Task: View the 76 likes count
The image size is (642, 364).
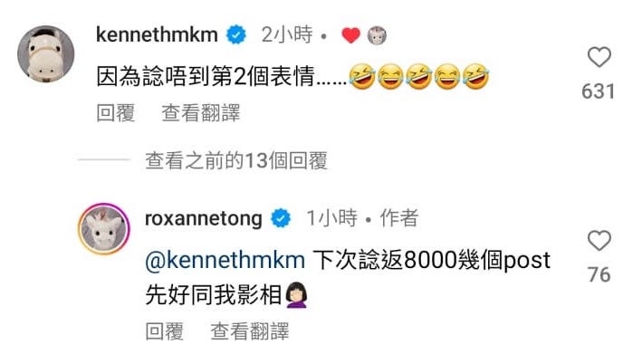Action: [599, 274]
